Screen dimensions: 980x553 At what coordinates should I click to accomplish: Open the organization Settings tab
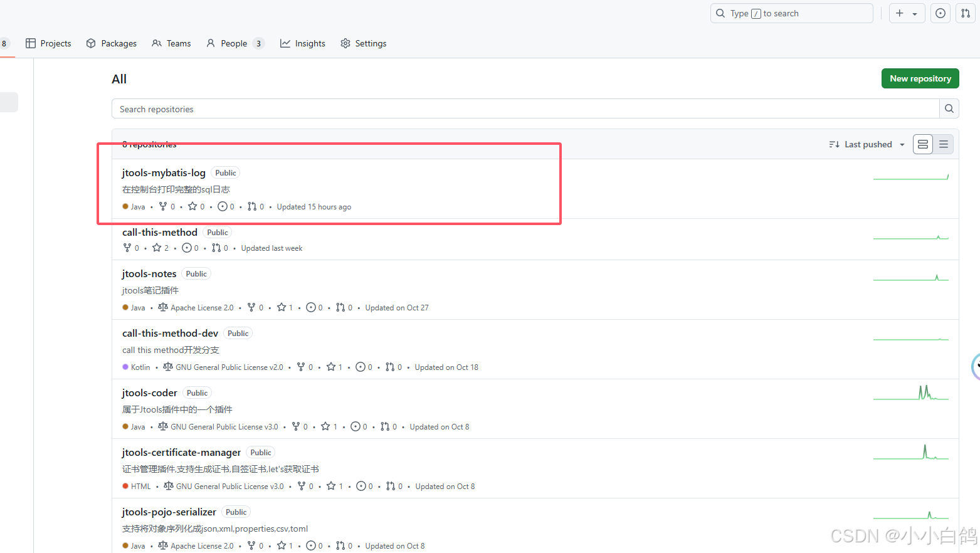[364, 43]
